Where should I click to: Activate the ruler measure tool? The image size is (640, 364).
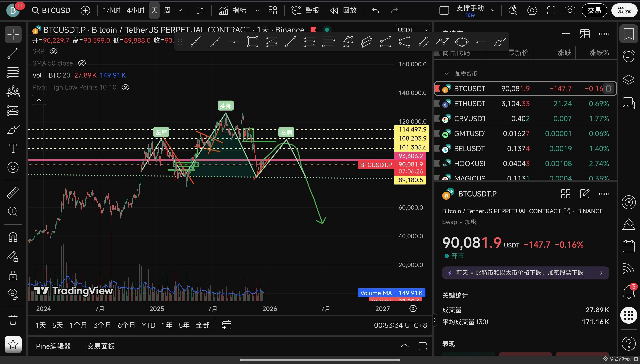(13, 193)
